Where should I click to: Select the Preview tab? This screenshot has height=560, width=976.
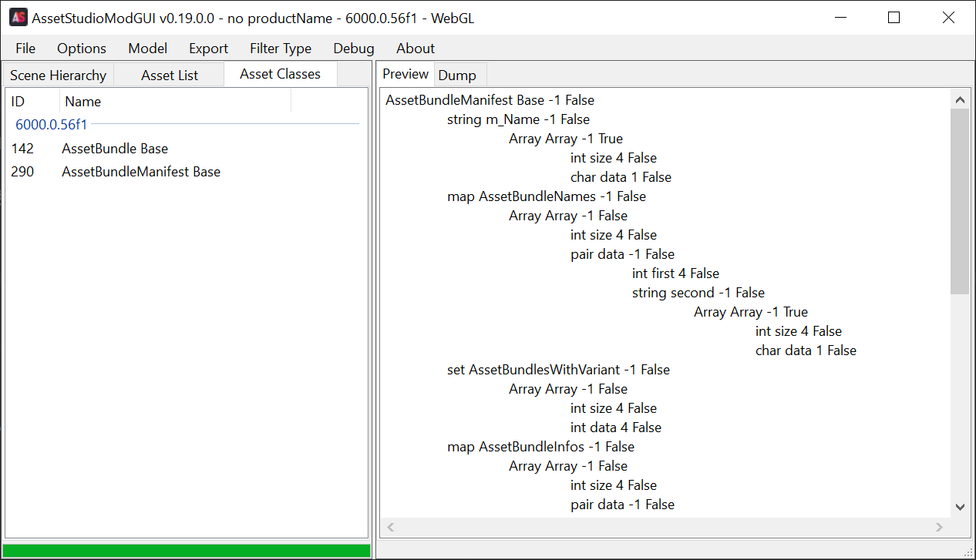(x=406, y=74)
